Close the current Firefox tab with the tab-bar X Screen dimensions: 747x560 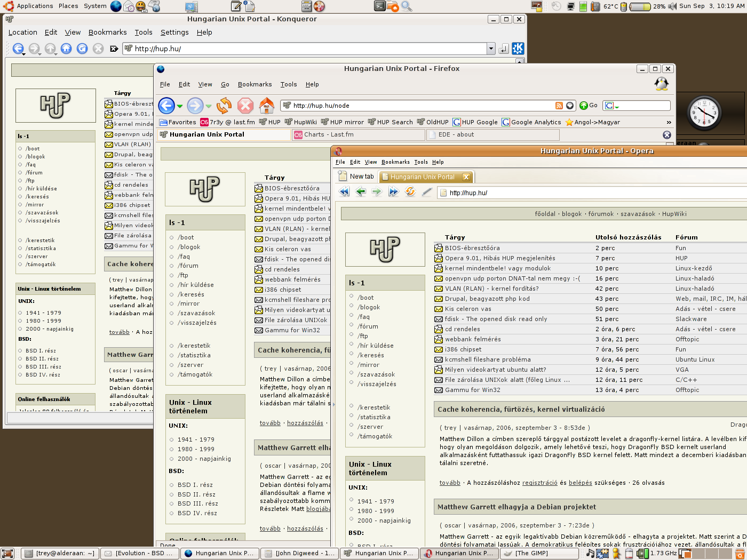(666, 135)
